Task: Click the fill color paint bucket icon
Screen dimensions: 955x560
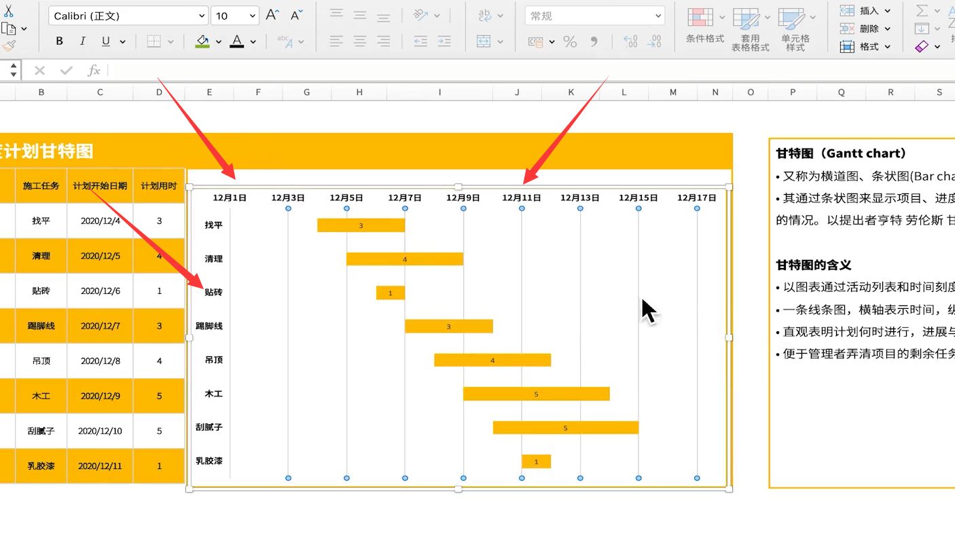Action: point(202,41)
